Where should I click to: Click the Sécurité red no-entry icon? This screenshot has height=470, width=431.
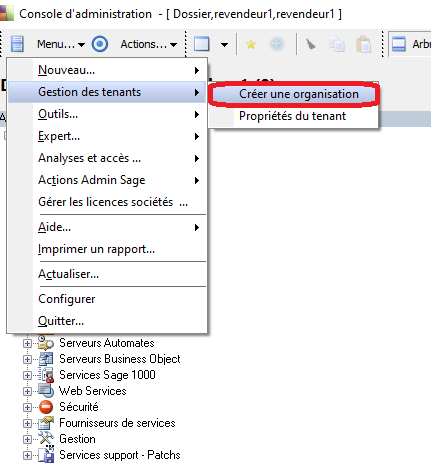(x=46, y=407)
